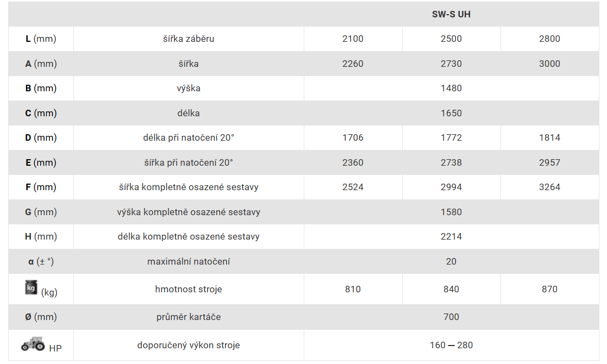Click the 2100 working width value
Screen dimensions: 607x364
pyautogui.click(x=353, y=39)
